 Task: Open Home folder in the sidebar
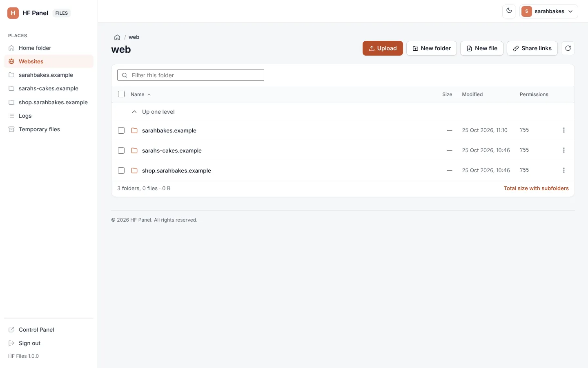tap(49, 48)
